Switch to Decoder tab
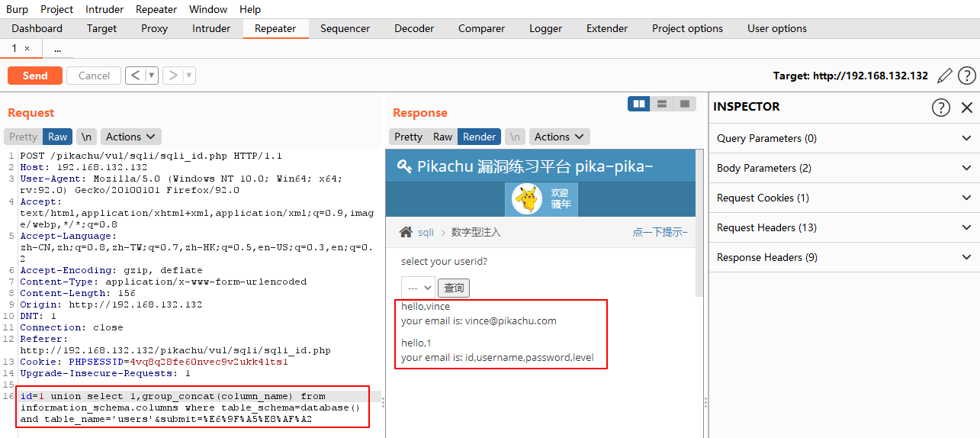 [x=414, y=28]
